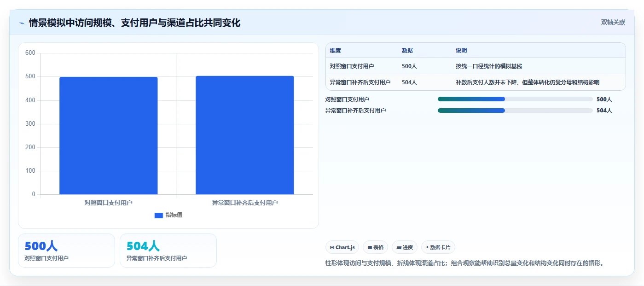Image resolution: width=644 pixels, height=286 pixels.
Task: Click the lightning icon beside the title
Action: 22,23
